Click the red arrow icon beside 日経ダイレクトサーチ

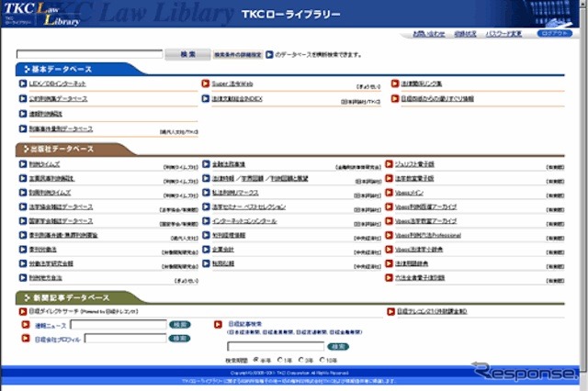(23, 311)
